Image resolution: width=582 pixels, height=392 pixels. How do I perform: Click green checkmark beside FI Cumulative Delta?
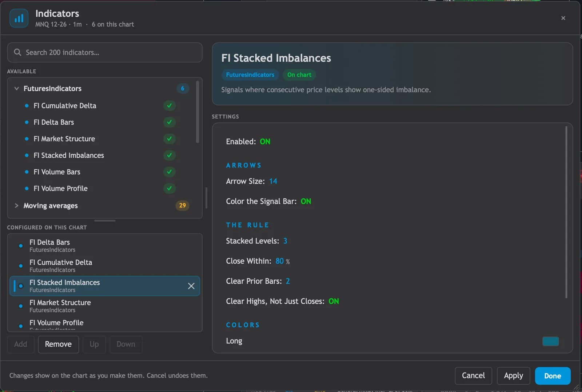pos(169,105)
